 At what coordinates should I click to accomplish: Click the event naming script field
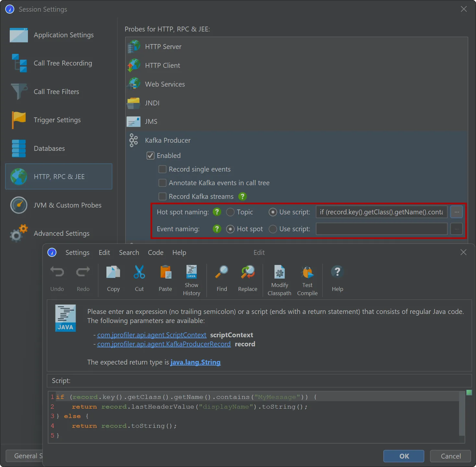[382, 229]
